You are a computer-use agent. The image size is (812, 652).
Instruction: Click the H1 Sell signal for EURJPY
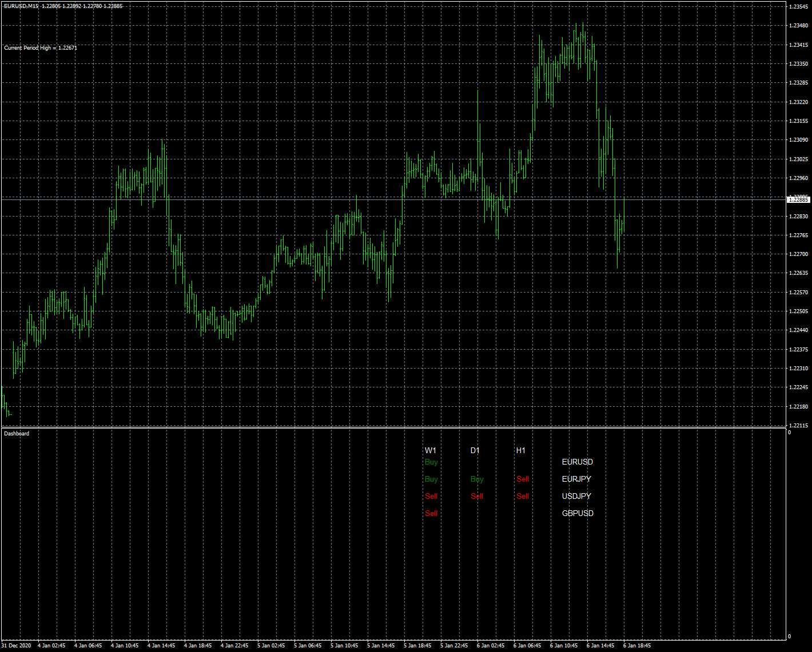pos(523,479)
